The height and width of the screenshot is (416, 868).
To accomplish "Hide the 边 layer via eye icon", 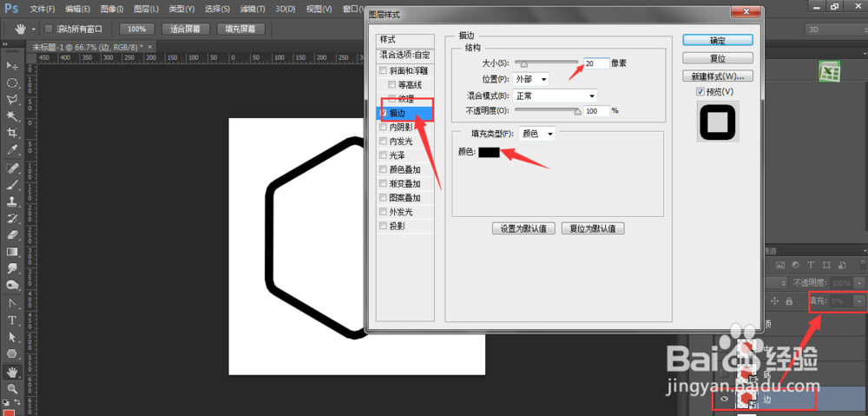I will pyautogui.click(x=724, y=399).
